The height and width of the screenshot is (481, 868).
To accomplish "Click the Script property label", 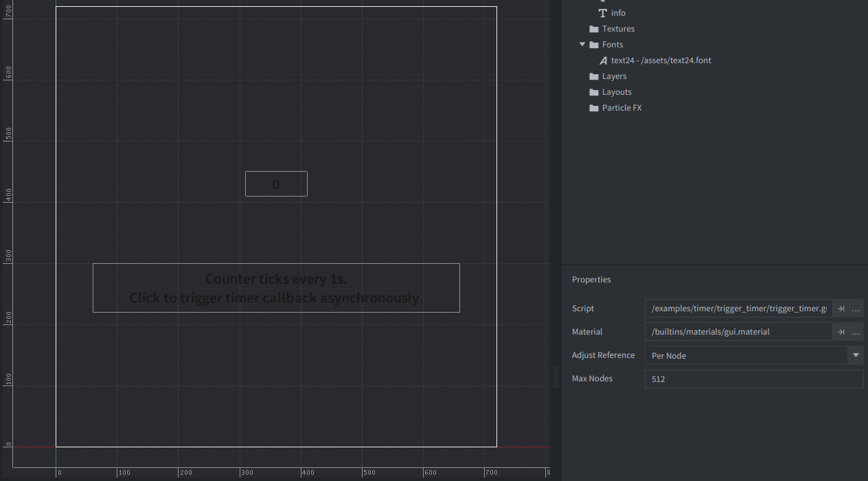I will (583, 309).
